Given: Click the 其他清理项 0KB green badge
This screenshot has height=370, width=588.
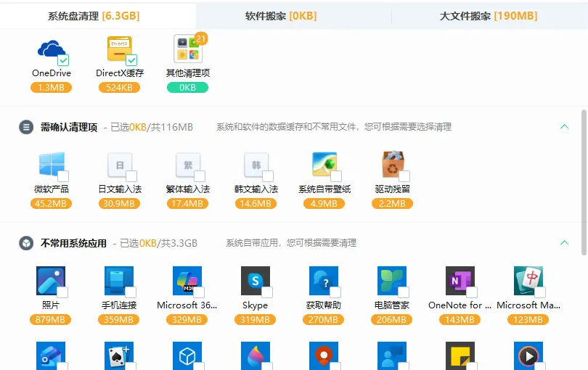Looking at the screenshot, I should click(x=187, y=88).
